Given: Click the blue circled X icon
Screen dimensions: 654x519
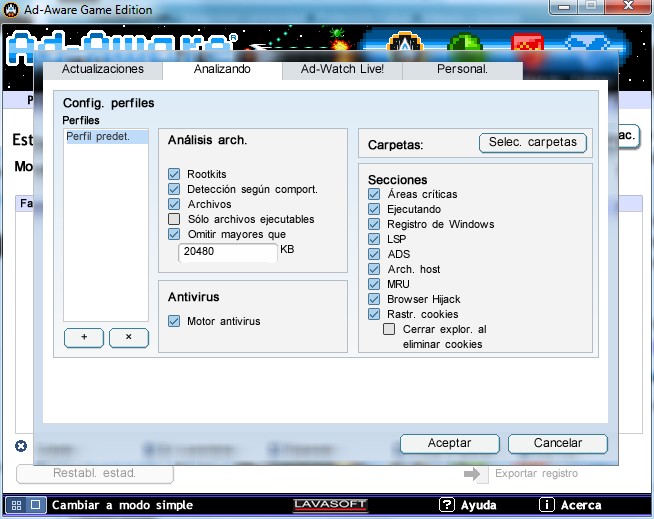Looking at the screenshot, I should 21,446.
